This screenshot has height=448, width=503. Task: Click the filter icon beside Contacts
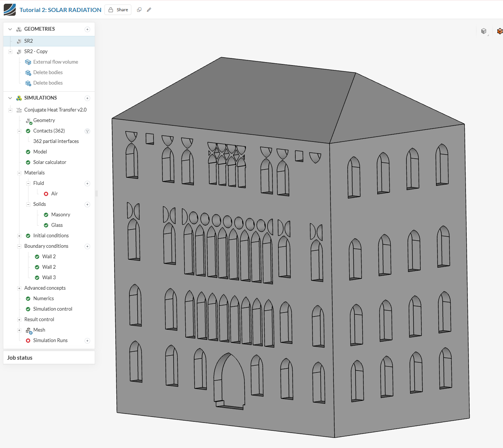tap(87, 131)
